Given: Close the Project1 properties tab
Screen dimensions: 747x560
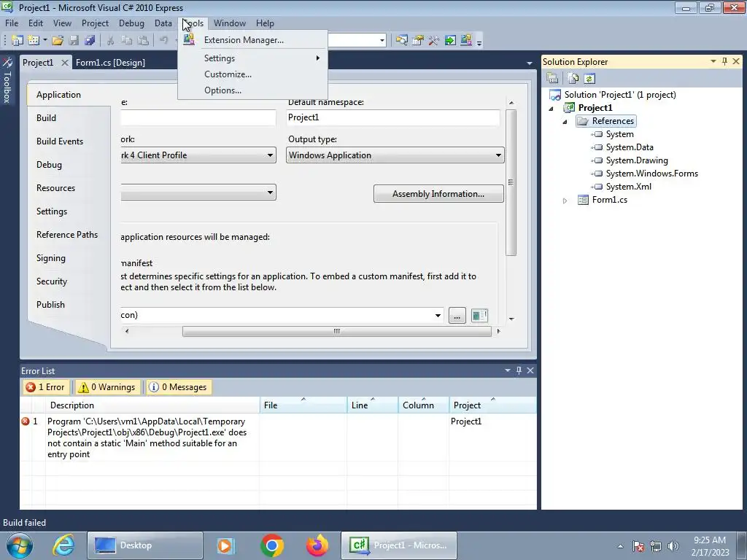Looking at the screenshot, I should (65, 63).
